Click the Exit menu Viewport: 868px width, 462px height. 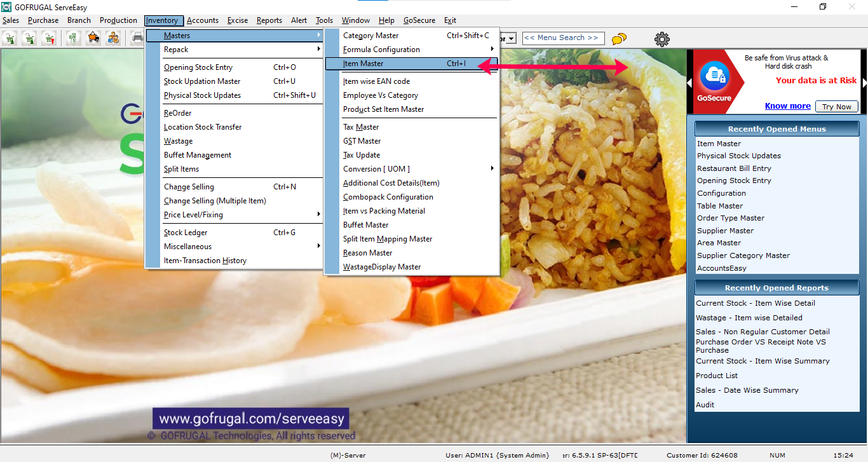(x=450, y=20)
